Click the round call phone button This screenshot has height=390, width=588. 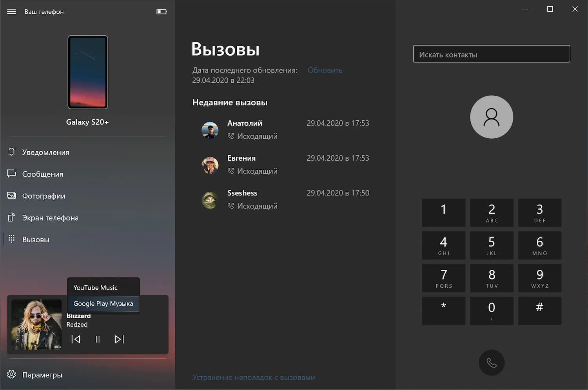coord(492,363)
